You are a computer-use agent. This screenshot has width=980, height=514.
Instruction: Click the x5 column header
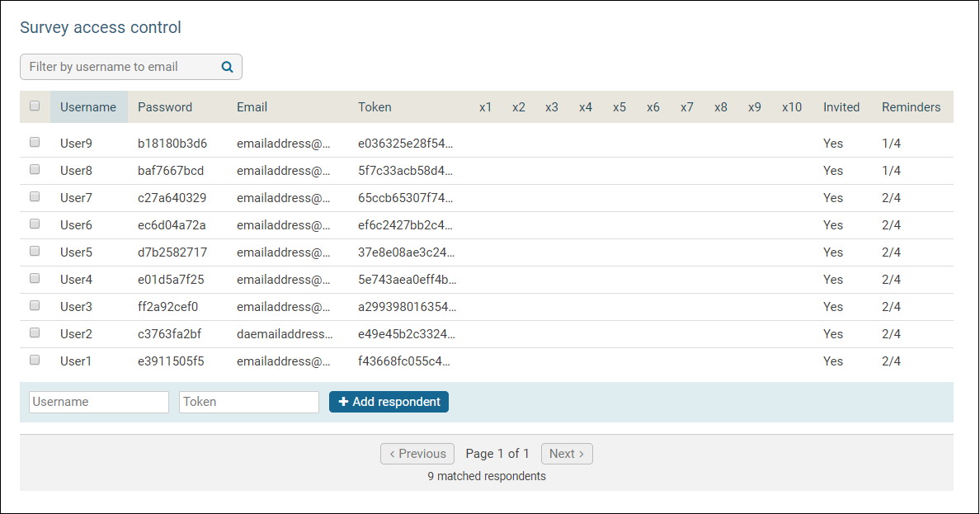click(x=619, y=107)
